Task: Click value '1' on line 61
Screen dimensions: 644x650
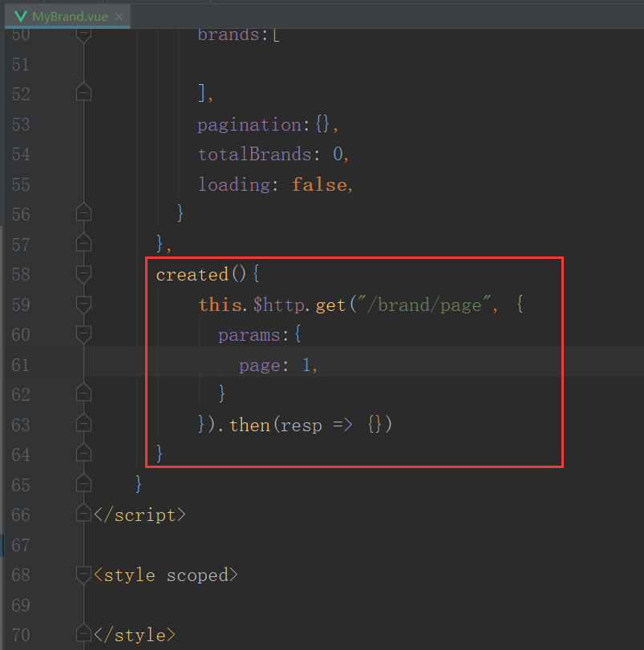Action: (x=306, y=365)
